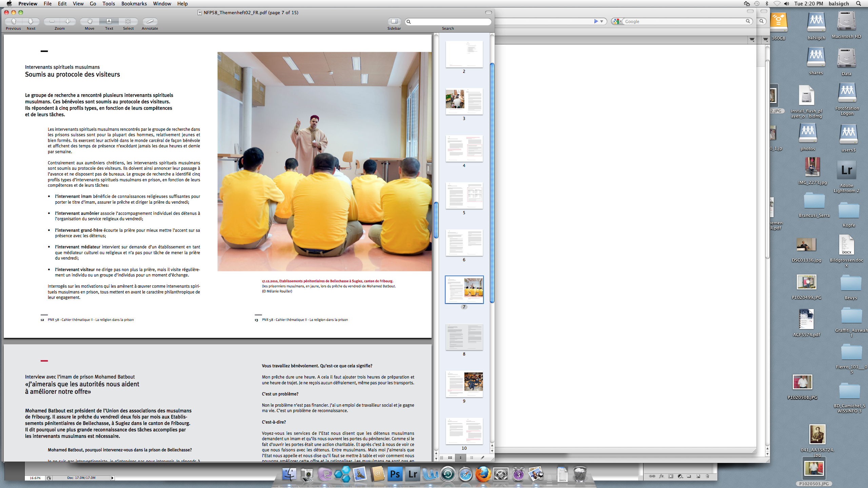
Task: Activate the Annotate tool
Action: tap(150, 21)
